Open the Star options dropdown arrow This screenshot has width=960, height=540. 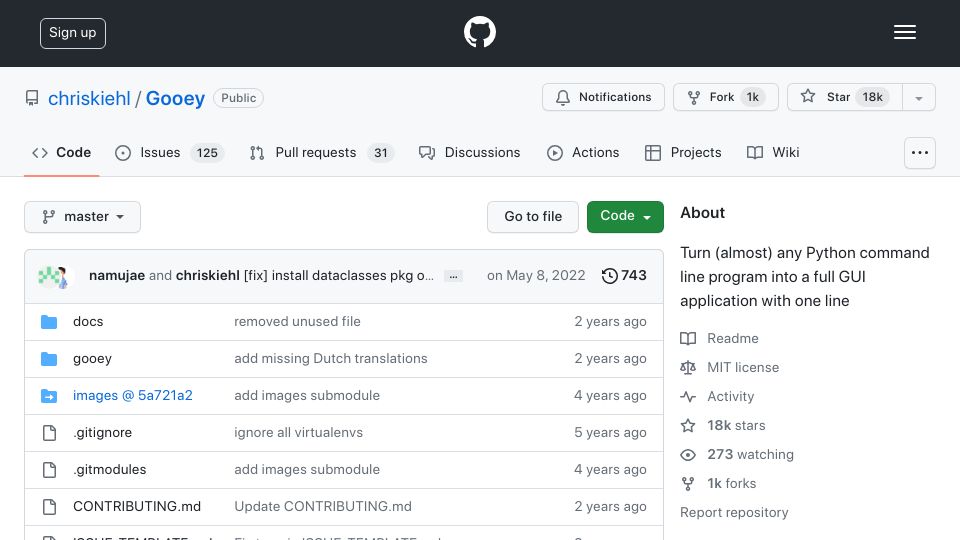tap(918, 97)
